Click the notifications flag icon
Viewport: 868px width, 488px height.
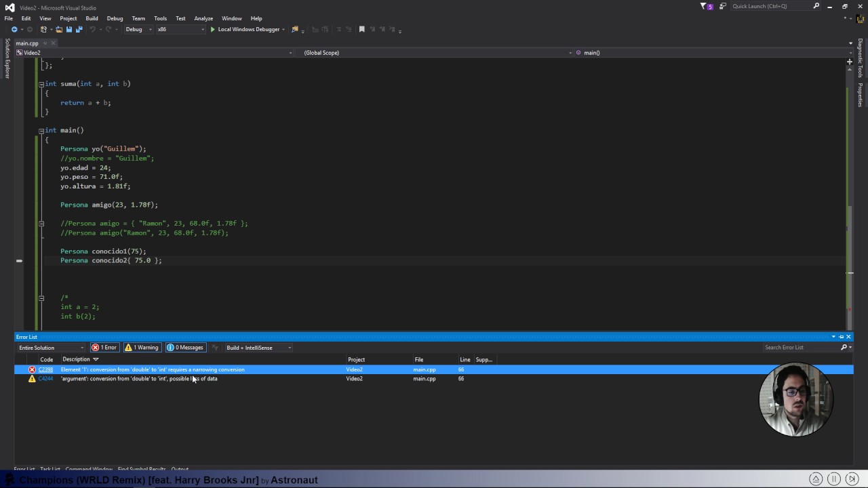707,6
